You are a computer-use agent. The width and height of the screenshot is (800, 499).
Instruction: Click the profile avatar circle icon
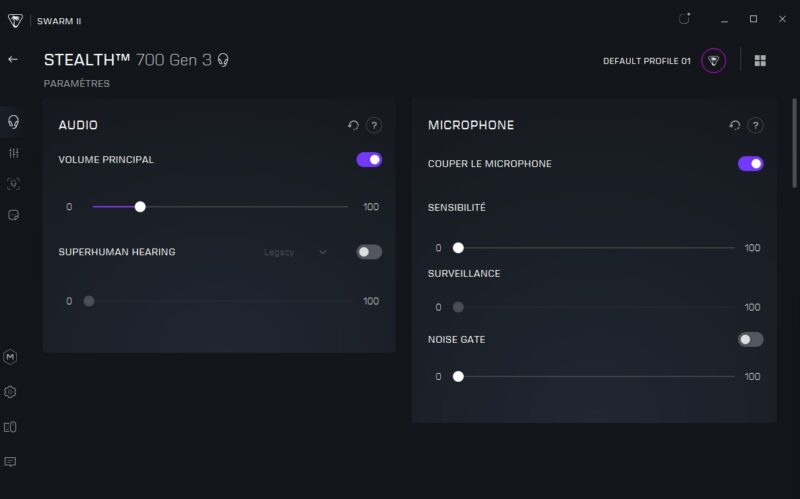click(713, 61)
